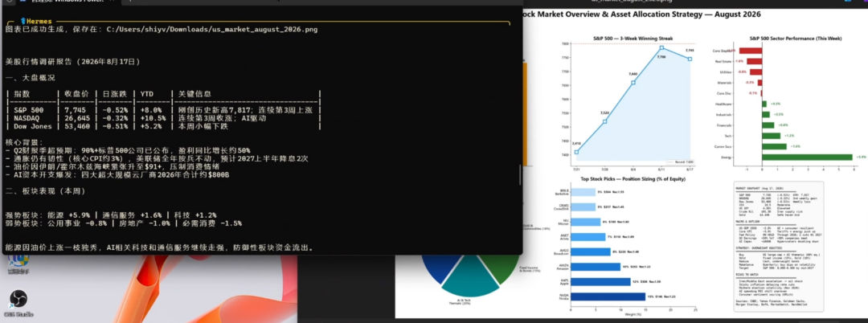868x323 pixels.
Task: Click the daily change -0.52% in terminal table
Action: (x=113, y=111)
